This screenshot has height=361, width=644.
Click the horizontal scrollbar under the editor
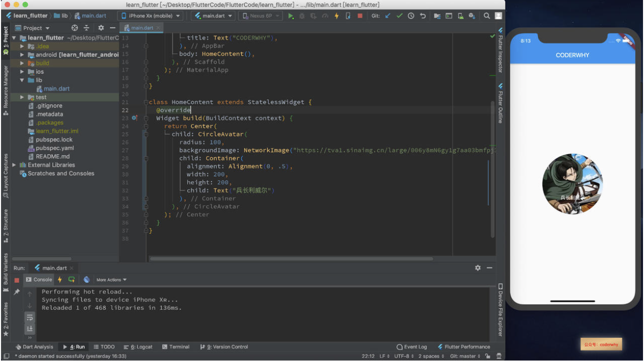pos(291,258)
